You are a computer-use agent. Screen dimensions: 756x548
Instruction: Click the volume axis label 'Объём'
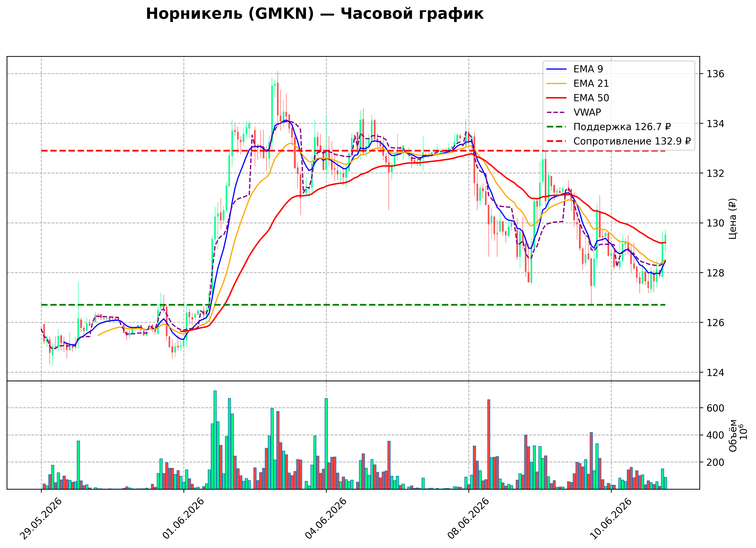pyautogui.click(x=733, y=435)
